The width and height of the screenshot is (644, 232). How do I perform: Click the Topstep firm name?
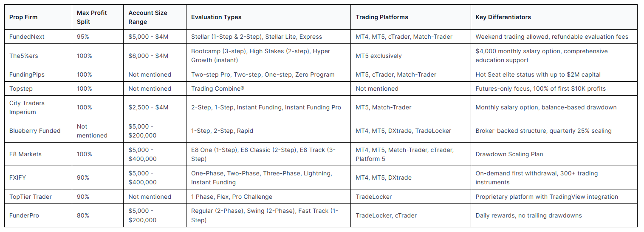coord(20,89)
